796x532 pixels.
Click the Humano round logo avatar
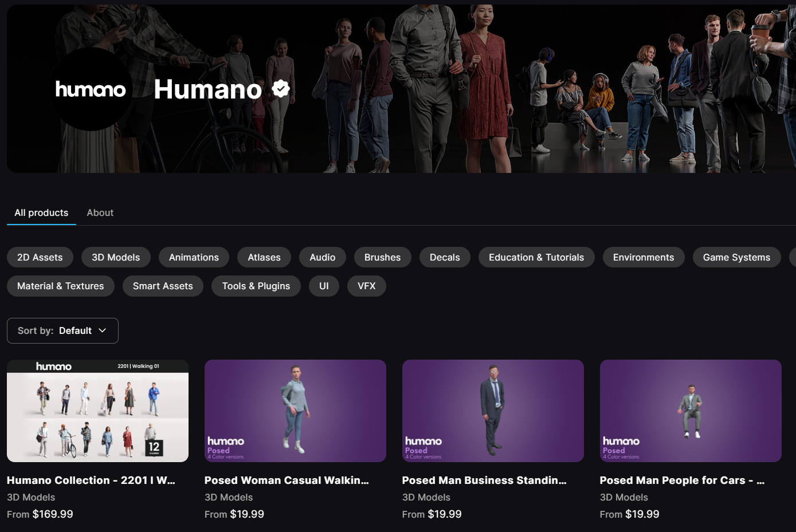pos(91,89)
